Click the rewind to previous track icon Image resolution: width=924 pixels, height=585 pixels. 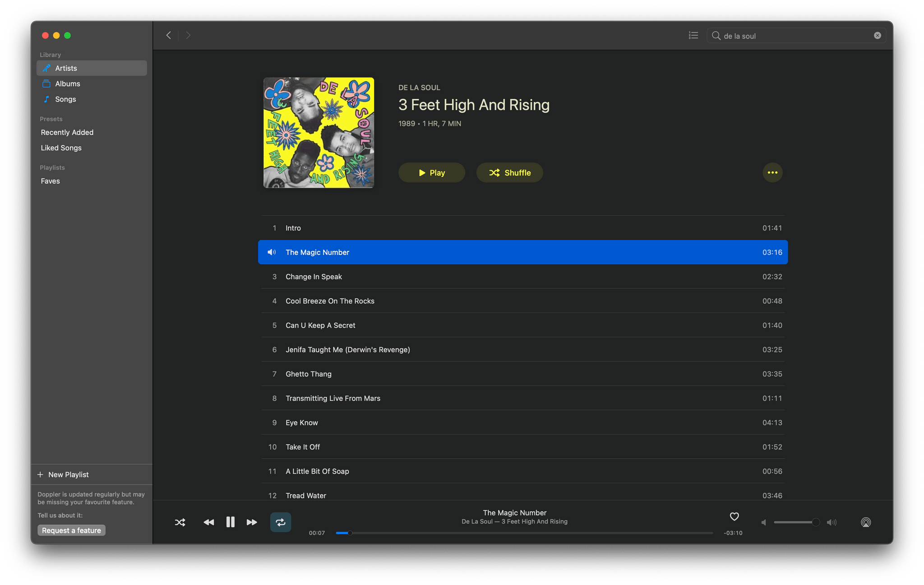click(208, 522)
